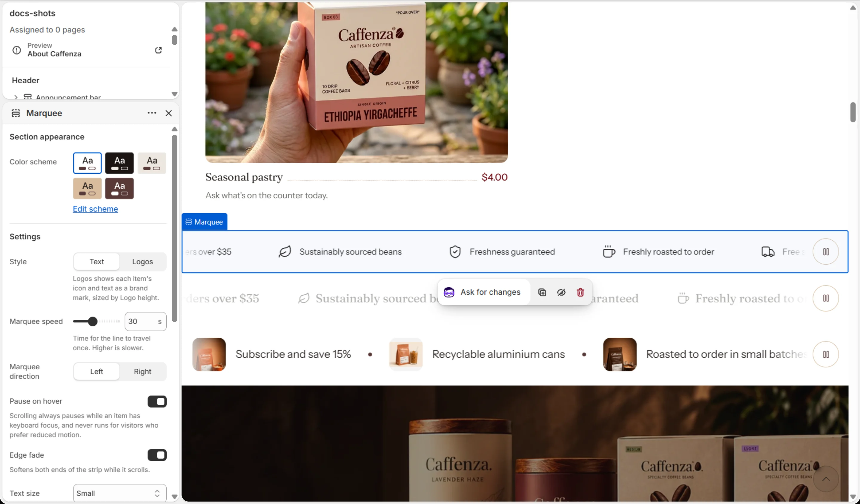Set marquee Style to Logos
Viewport: 860px width, 504px height.
143,262
